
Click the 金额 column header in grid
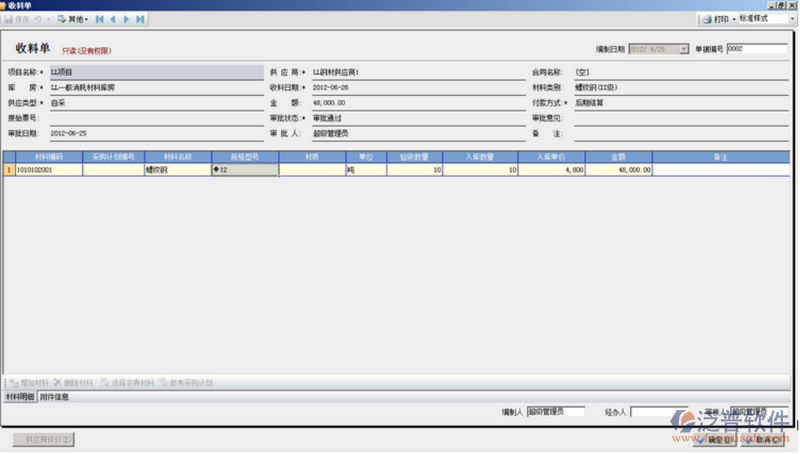(618, 157)
